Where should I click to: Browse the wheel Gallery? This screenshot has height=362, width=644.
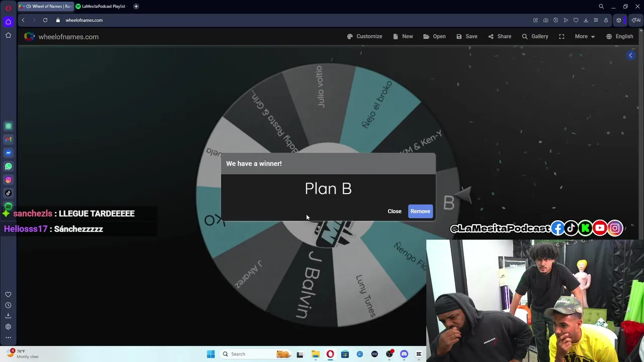click(x=535, y=36)
